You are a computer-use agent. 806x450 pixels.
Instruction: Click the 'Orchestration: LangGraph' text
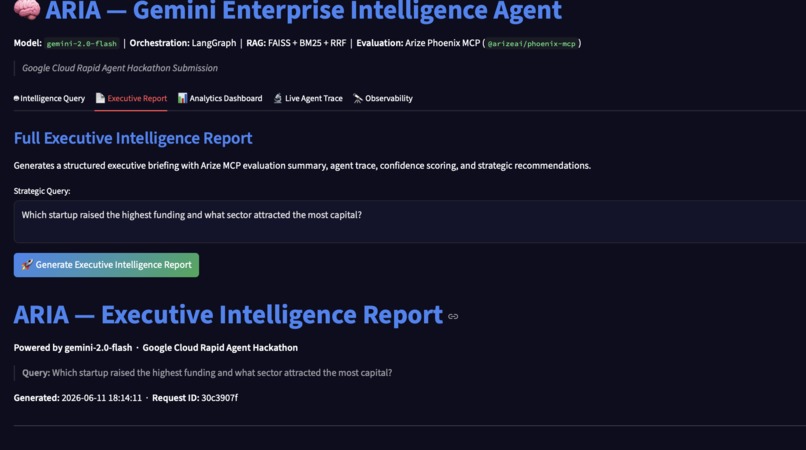tap(183, 43)
